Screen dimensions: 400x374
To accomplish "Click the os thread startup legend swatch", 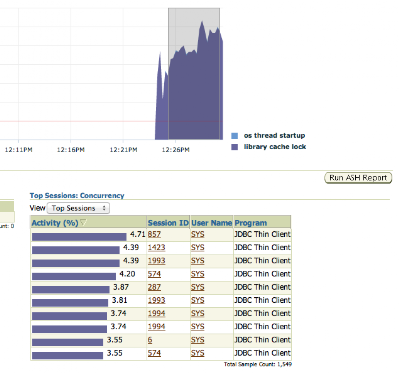I will pyautogui.click(x=235, y=136).
